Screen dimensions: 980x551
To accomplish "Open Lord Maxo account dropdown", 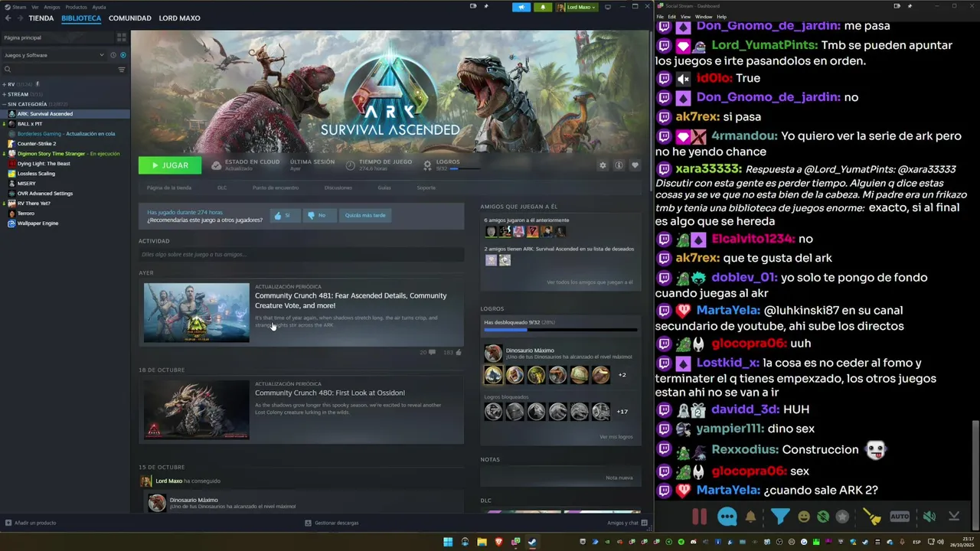I will (x=577, y=7).
